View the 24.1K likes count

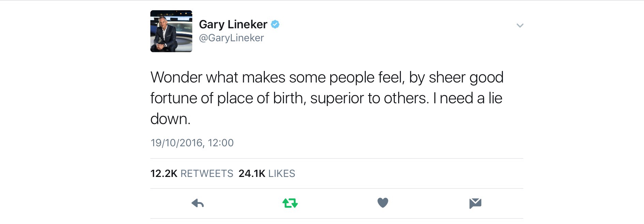click(x=252, y=174)
